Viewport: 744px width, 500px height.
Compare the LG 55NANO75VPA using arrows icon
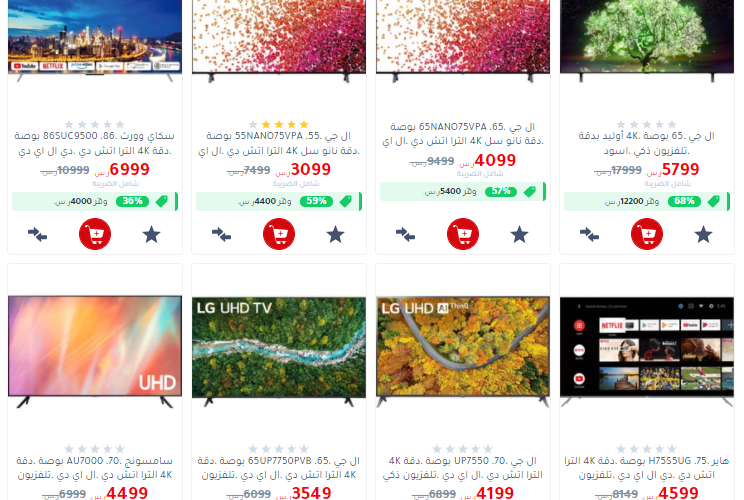[222, 234]
